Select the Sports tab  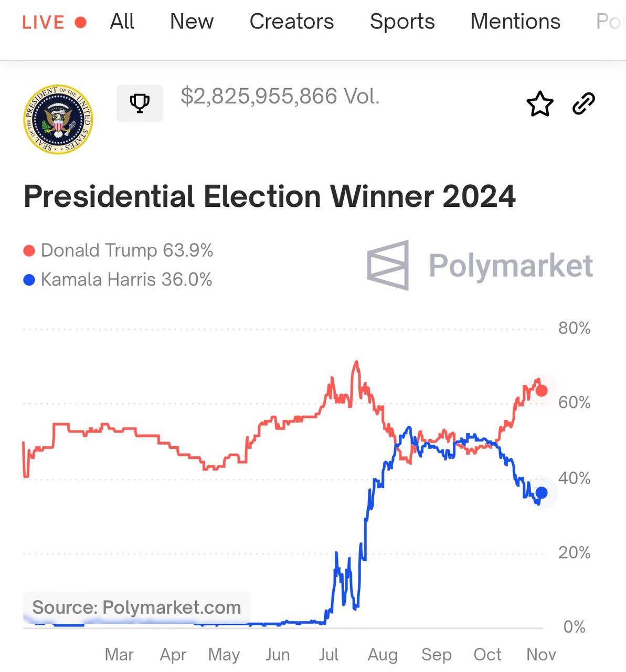point(402,22)
